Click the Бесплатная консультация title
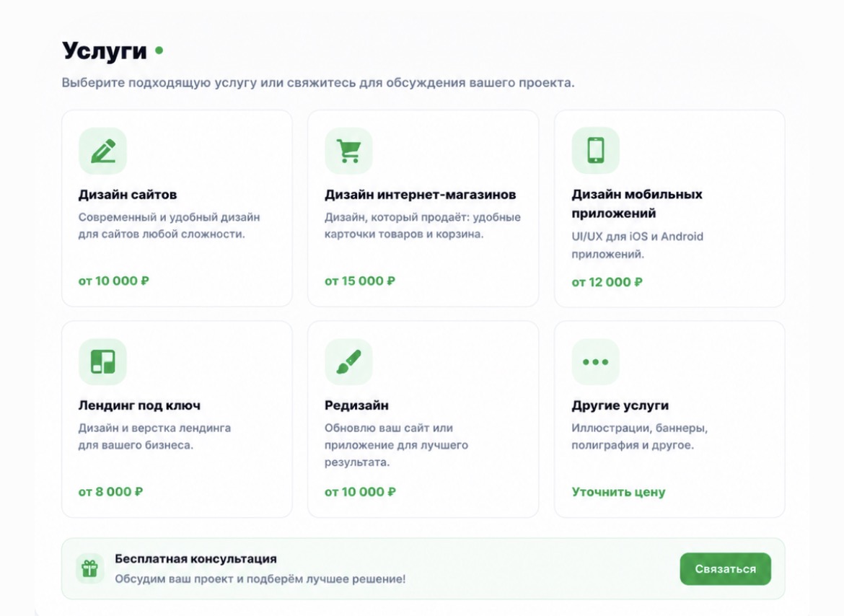Viewport: 844px width, 616px height. tap(196, 558)
